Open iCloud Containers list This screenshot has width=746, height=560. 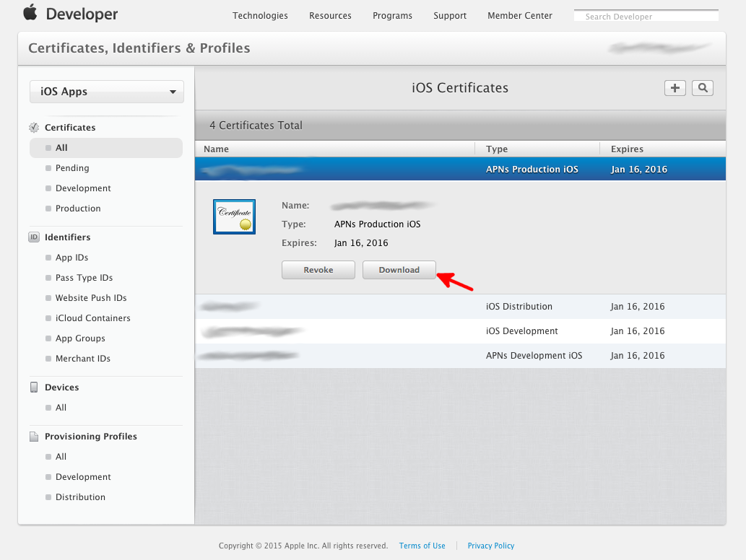pos(92,318)
